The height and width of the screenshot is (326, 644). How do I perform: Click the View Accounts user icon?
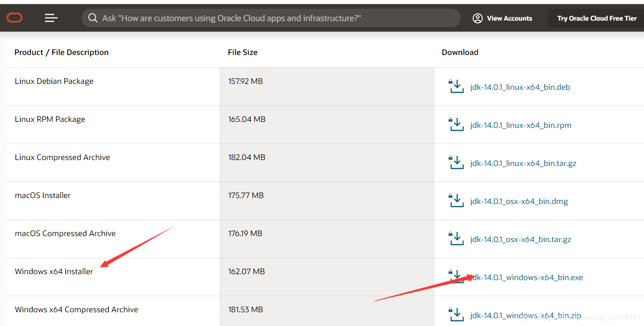(x=478, y=18)
